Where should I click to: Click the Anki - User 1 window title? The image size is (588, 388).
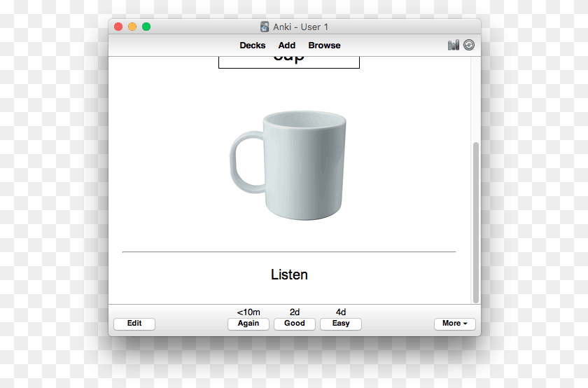point(300,27)
